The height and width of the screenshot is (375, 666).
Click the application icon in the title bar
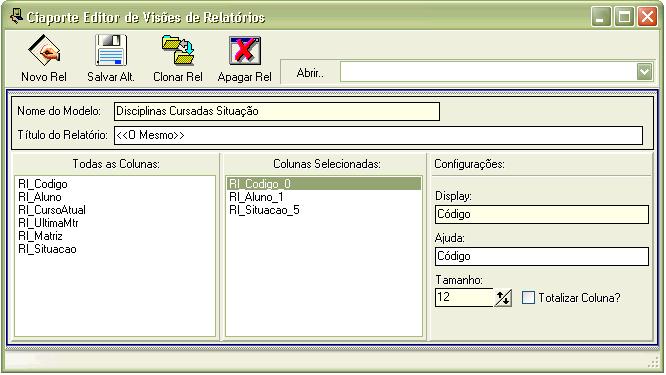pos(16,17)
